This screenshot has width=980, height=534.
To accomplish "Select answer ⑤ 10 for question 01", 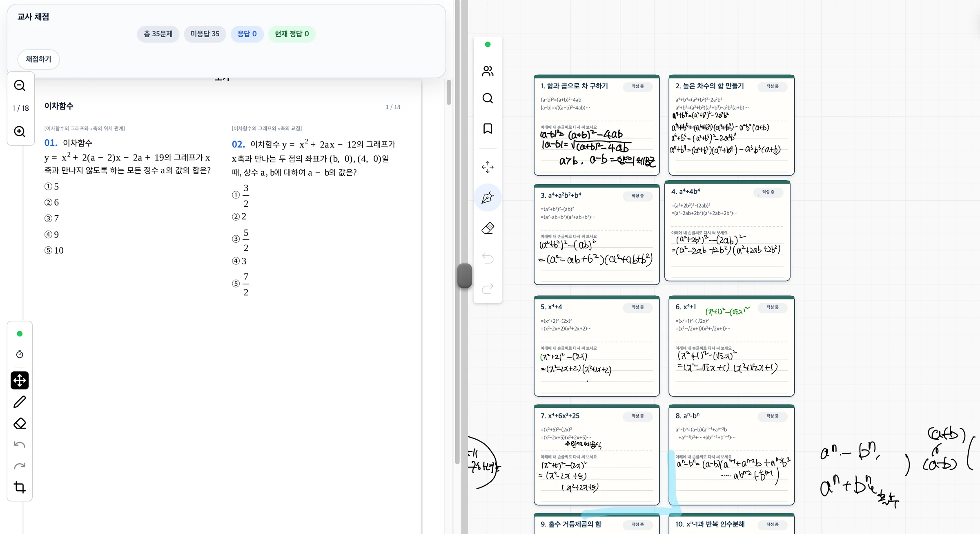I will tap(54, 250).
